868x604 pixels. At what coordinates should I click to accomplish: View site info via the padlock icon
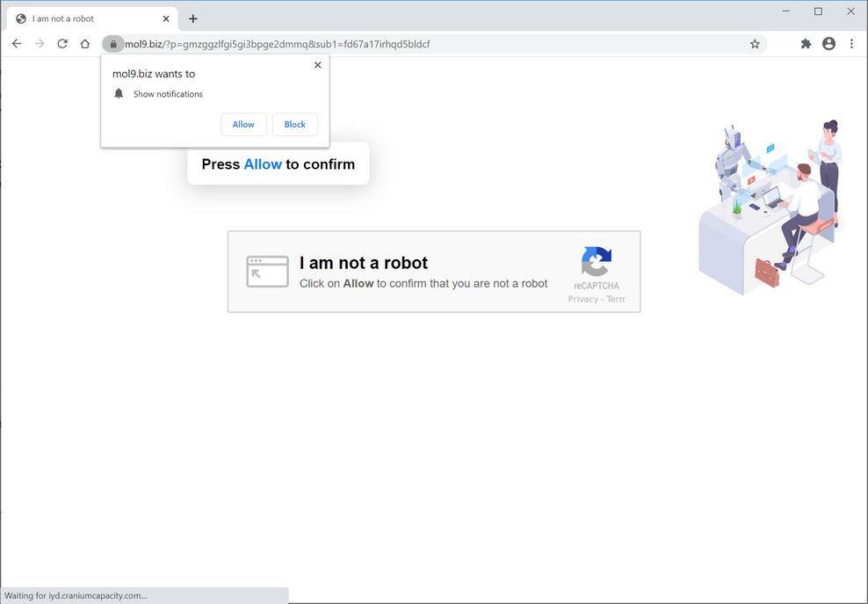point(113,44)
